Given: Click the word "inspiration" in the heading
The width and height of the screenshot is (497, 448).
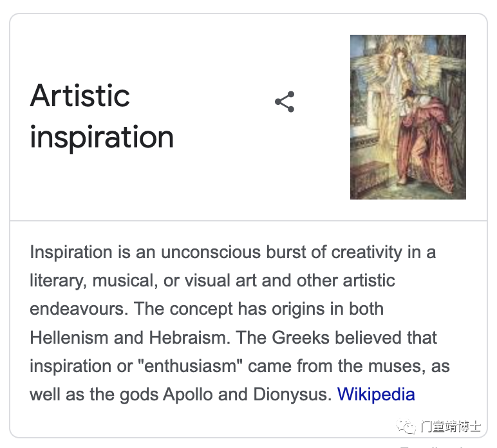Looking at the screenshot, I should (x=102, y=137).
